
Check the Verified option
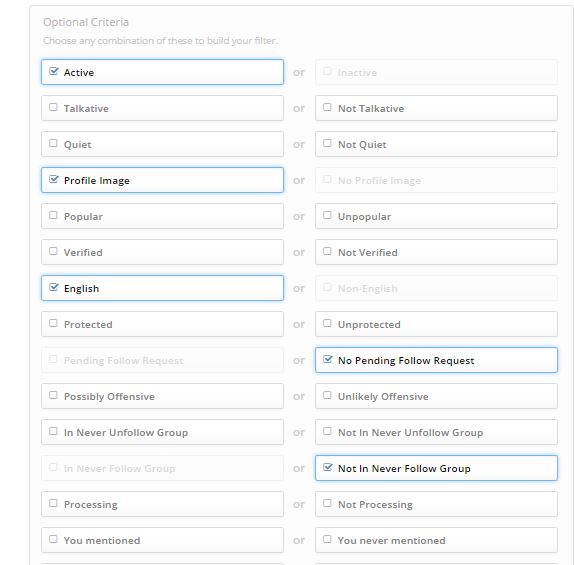click(x=53, y=251)
